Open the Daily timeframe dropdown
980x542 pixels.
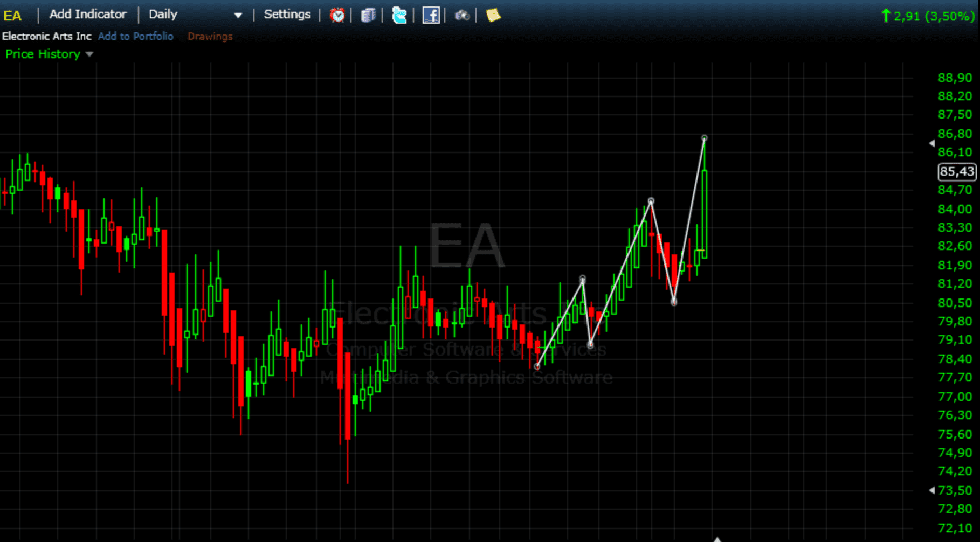click(x=195, y=15)
